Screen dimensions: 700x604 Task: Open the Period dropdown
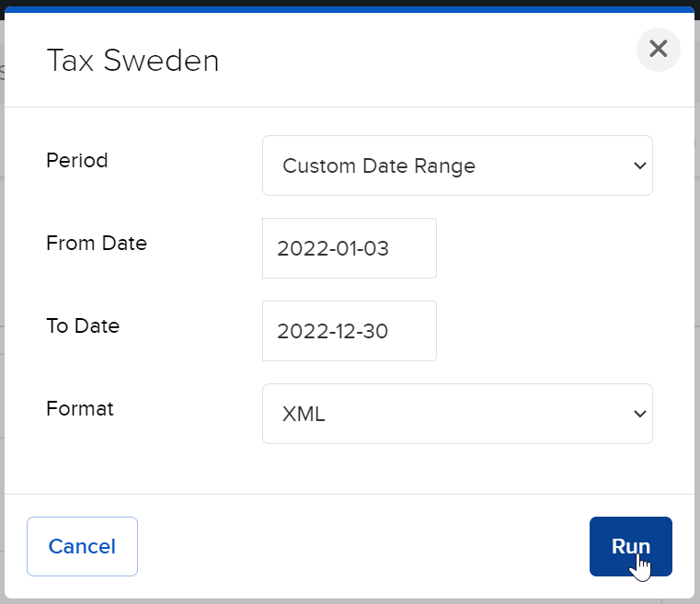pos(457,165)
